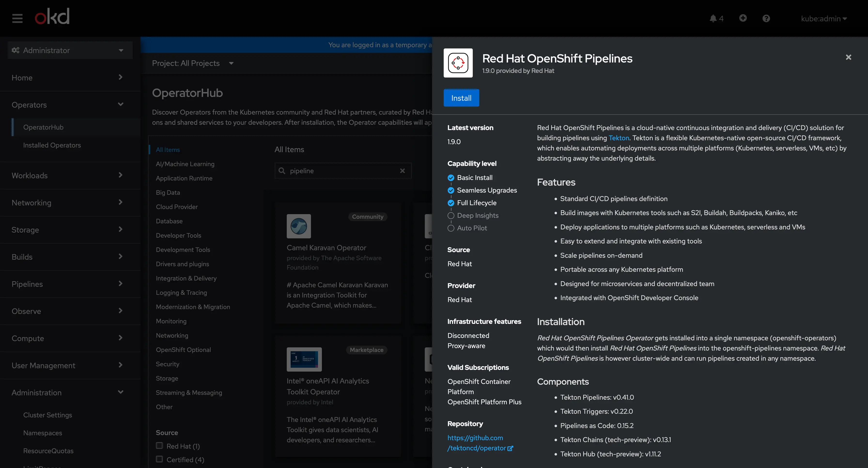Image resolution: width=868 pixels, height=468 pixels.
Task: Click the Administrator gear icon
Action: point(15,50)
